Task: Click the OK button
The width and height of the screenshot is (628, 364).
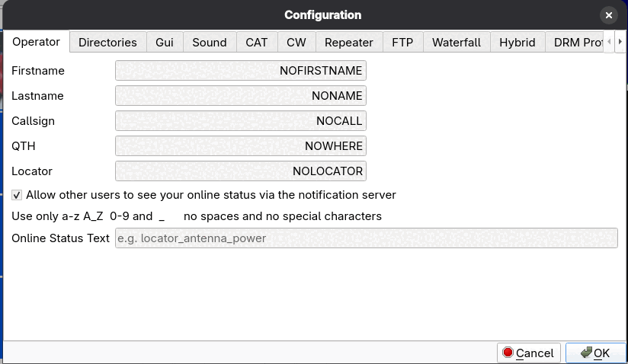Action: pyautogui.click(x=595, y=353)
